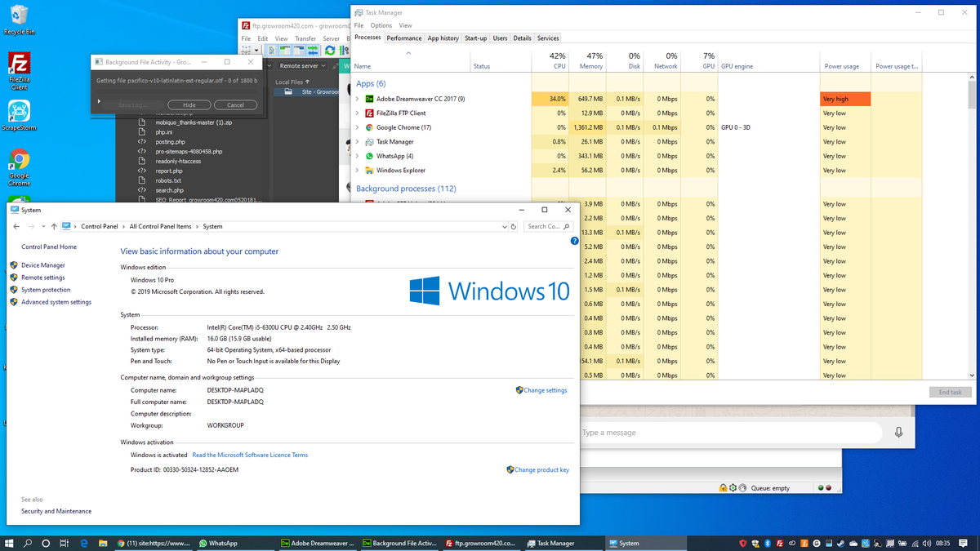
Task: Open Advanced system settings link
Action: [56, 302]
